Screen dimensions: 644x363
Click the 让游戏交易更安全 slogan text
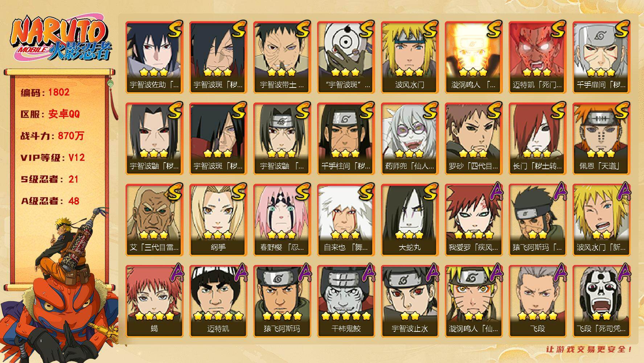[x=589, y=350]
